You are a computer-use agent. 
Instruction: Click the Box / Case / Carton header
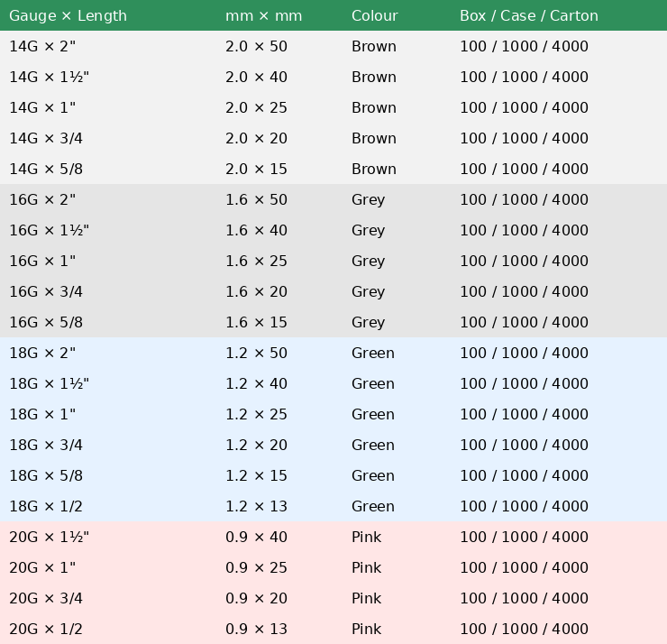528,16
